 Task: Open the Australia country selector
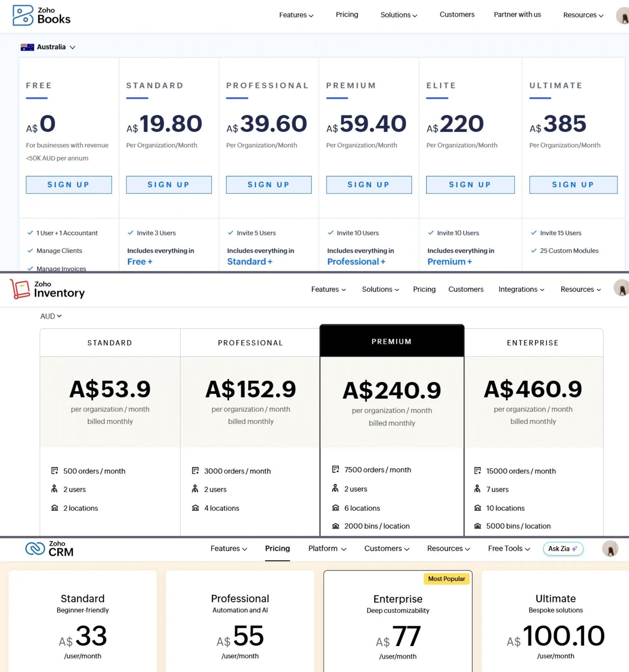pyautogui.click(x=48, y=47)
